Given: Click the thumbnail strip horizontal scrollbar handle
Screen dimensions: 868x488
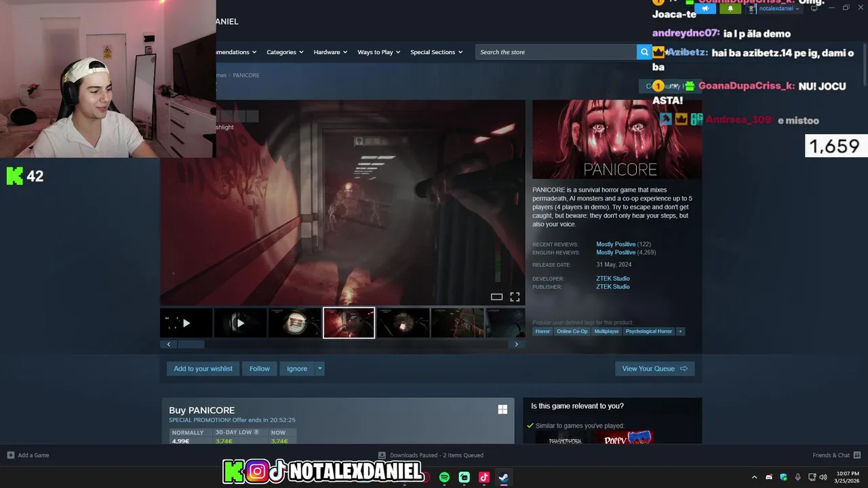Looking at the screenshot, I should pyautogui.click(x=191, y=344).
